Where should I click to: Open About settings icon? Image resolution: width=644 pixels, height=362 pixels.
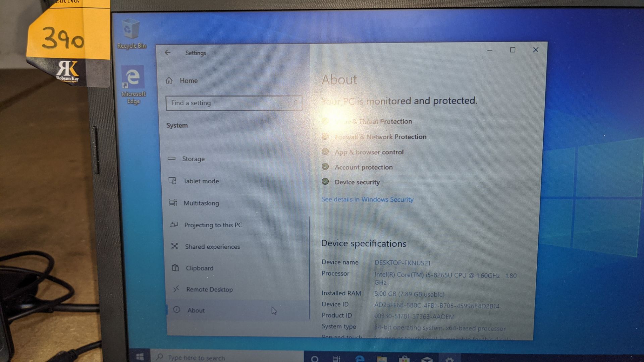176,310
